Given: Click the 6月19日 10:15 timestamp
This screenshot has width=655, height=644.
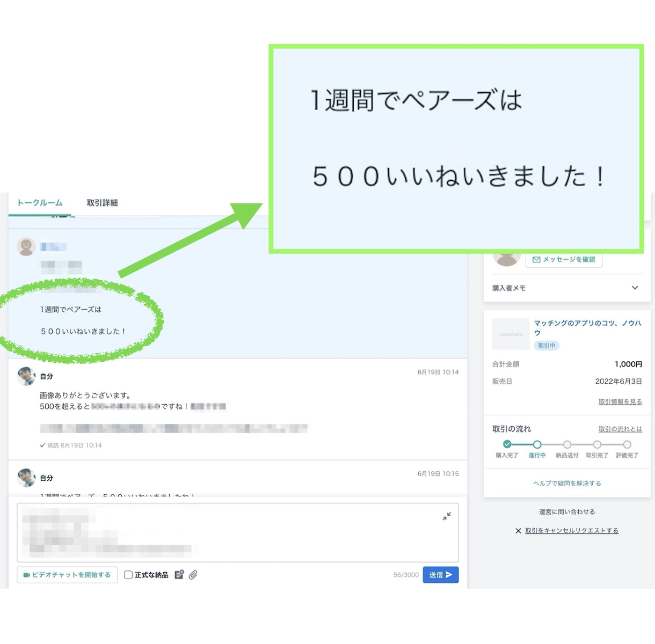Looking at the screenshot, I should point(438,474).
